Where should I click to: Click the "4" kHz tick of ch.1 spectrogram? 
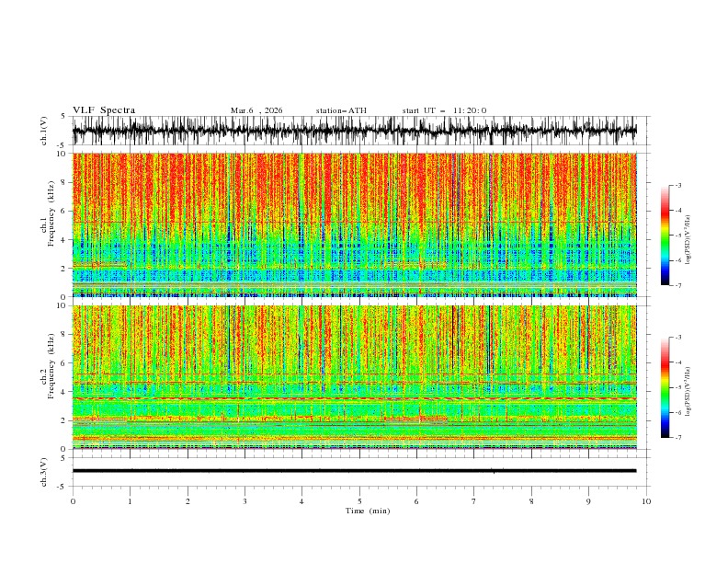[63, 240]
